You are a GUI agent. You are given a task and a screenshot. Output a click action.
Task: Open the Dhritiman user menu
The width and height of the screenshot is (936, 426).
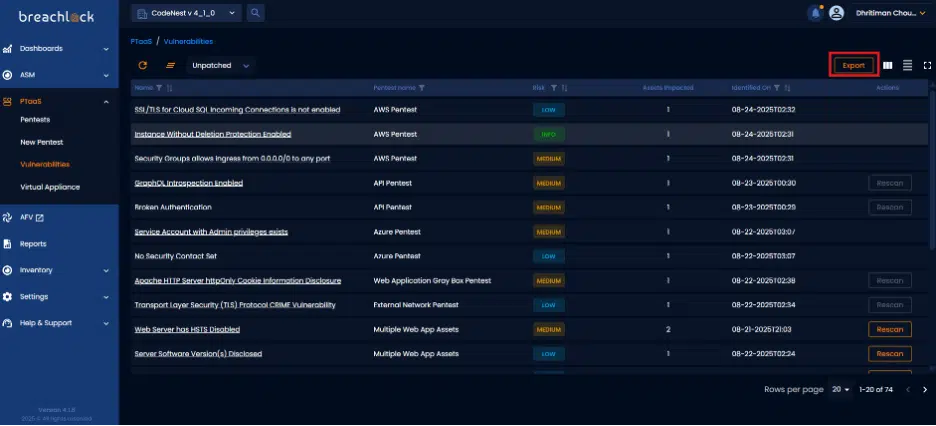coord(890,13)
